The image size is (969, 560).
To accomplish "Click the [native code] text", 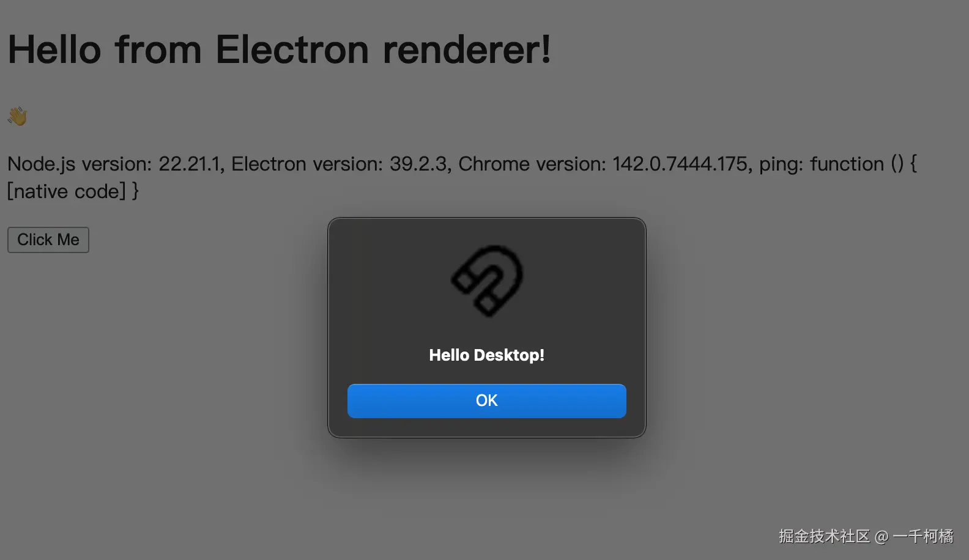I will 67,191.
